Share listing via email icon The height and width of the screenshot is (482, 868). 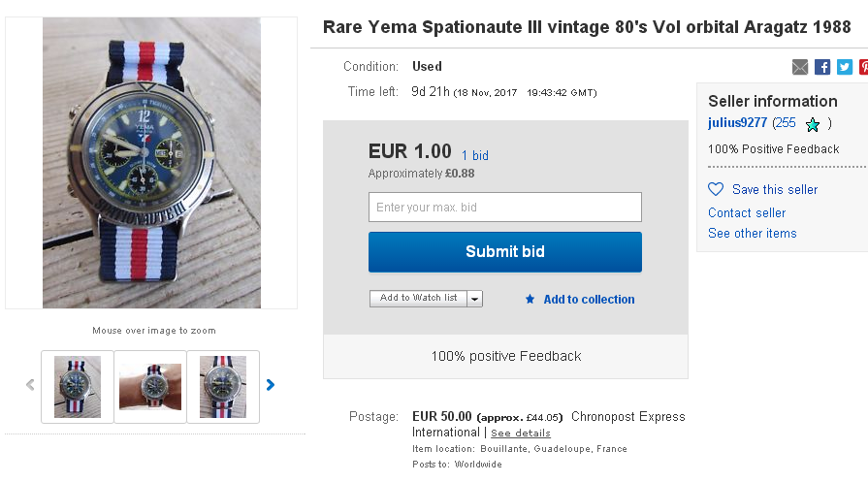pos(800,67)
